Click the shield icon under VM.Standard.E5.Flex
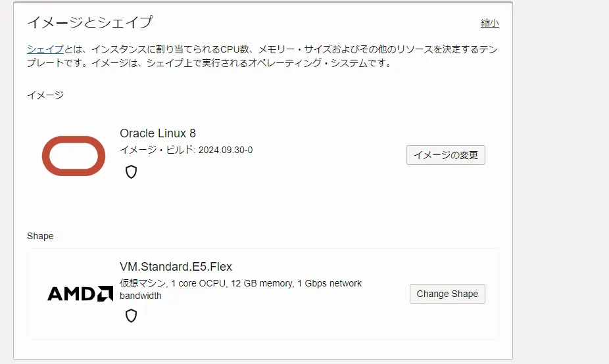This screenshot has width=609, height=364. pos(131,316)
